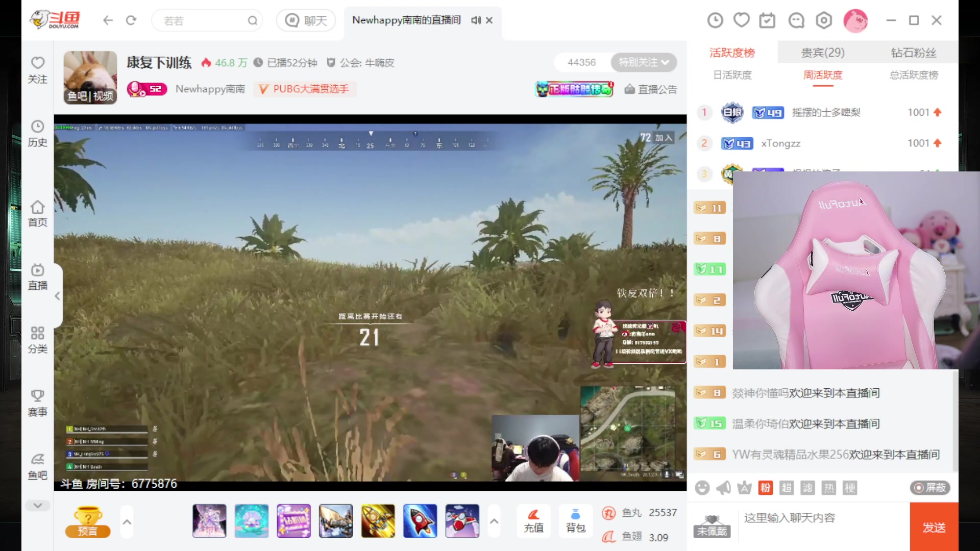Click 关注 in the left sidebar
This screenshot has height=551, width=980.
(x=37, y=70)
